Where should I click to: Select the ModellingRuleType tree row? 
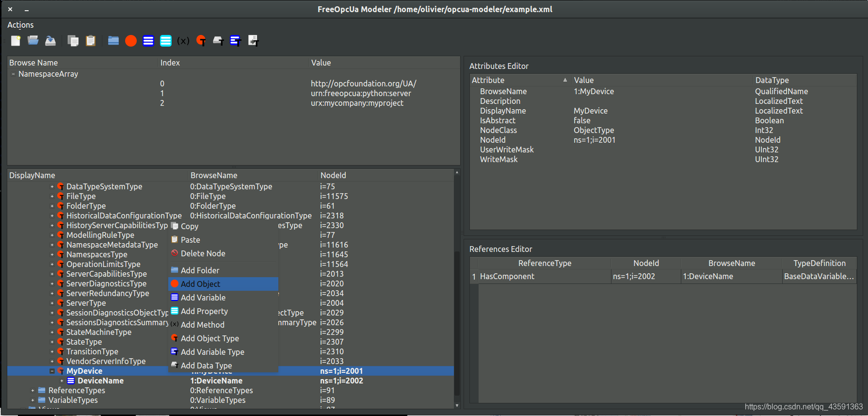230,235
